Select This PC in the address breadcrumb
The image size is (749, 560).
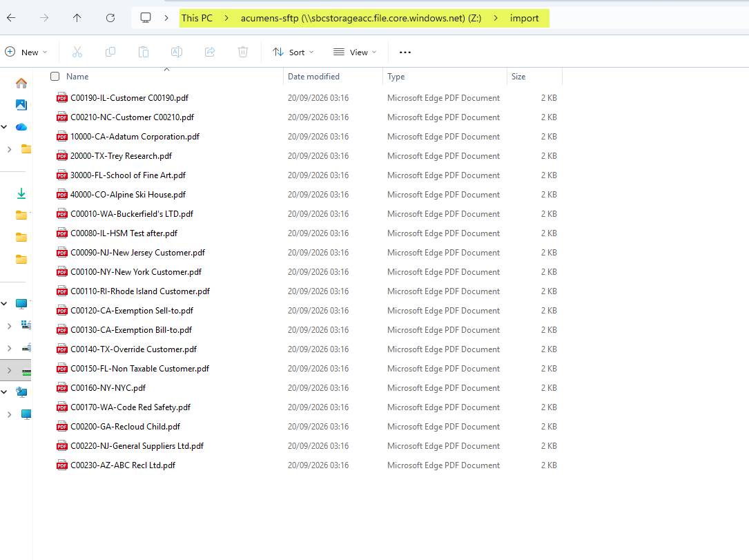pyautogui.click(x=197, y=18)
